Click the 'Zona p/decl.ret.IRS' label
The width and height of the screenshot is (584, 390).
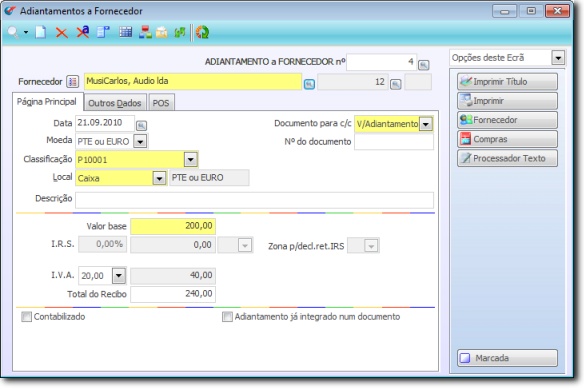pyautogui.click(x=306, y=246)
